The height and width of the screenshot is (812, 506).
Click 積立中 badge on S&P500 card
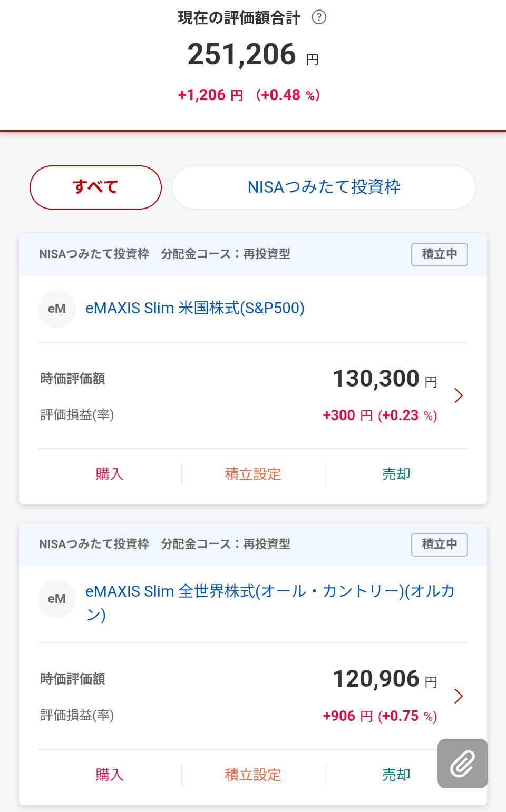pyautogui.click(x=439, y=254)
